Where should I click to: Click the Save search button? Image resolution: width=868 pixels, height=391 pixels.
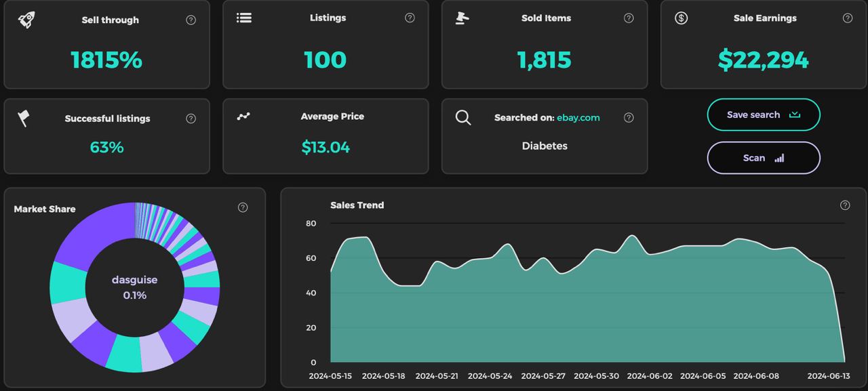click(x=764, y=115)
